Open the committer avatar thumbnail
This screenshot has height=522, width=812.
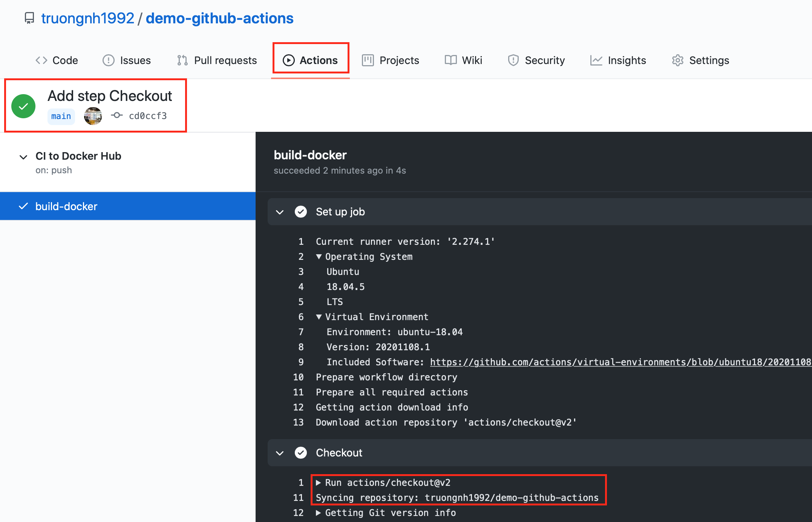[x=93, y=116]
